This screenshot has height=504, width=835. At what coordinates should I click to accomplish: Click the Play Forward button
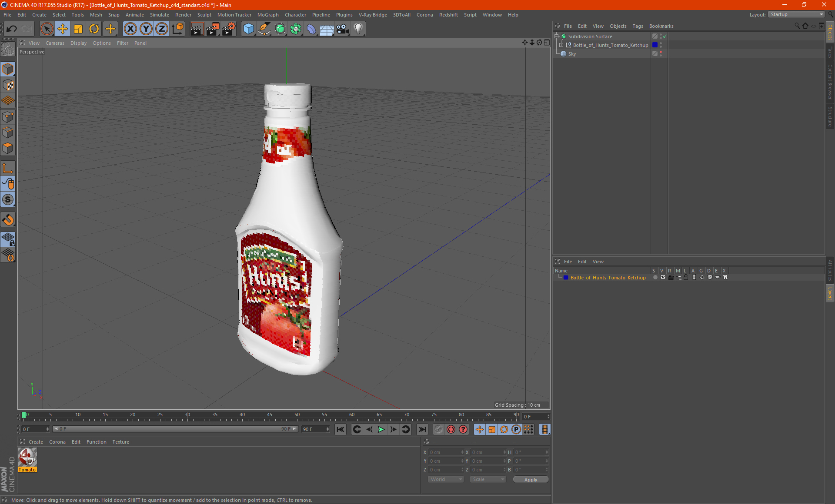[381, 430]
